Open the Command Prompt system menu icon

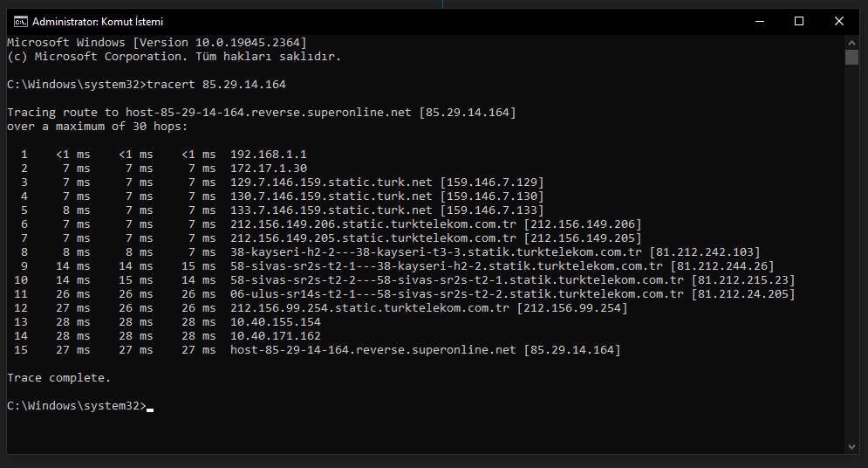coord(20,22)
